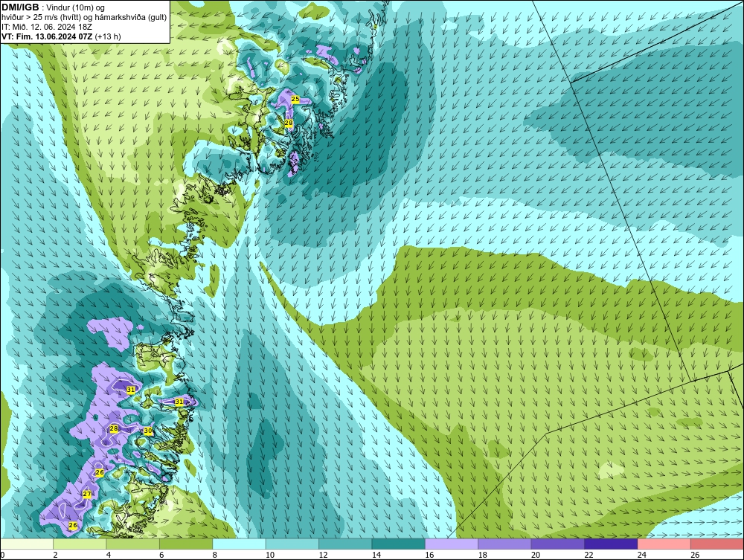This screenshot has height=560, width=744.
Task: Click the legend color swatch between 6 and 8
Action: pos(186,544)
